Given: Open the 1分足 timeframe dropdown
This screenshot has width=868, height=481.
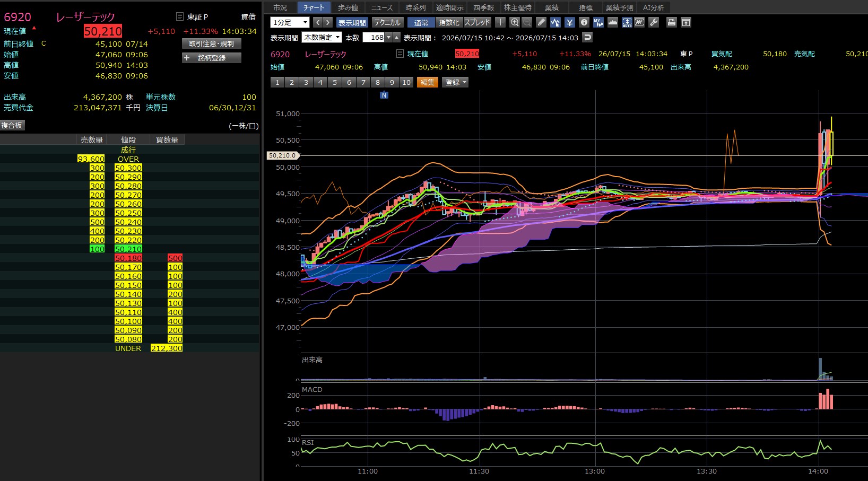Looking at the screenshot, I should pos(290,22).
